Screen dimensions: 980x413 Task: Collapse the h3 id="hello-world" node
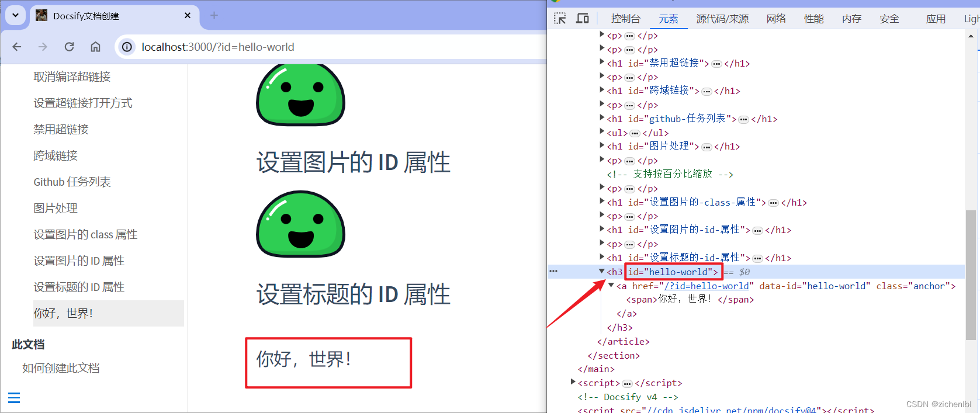pyautogui.click(x=602, y=271)
